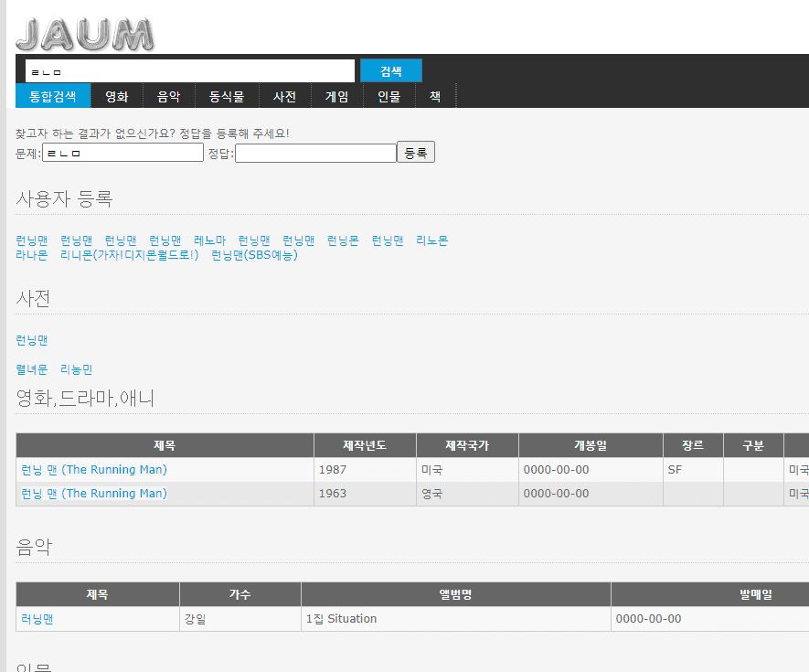Click the 구분 column header

point(753,445)
